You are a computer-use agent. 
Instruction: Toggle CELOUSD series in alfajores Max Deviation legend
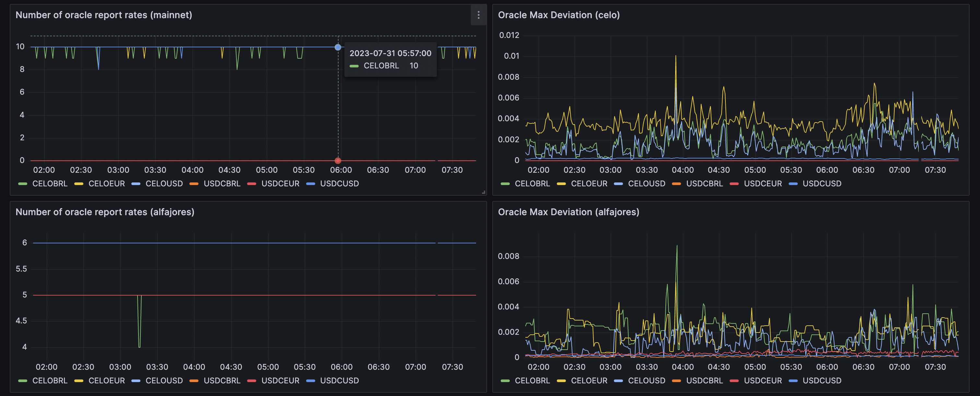[646, 380]
